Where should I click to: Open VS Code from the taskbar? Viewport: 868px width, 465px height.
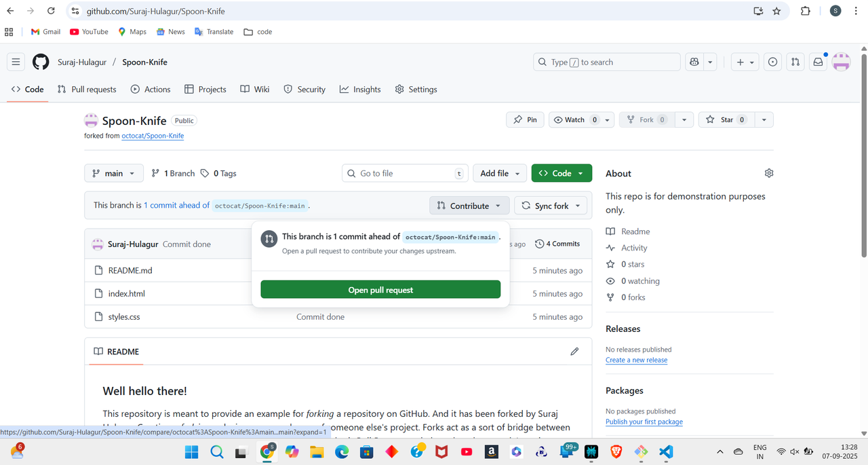click(x=665, y=451)
